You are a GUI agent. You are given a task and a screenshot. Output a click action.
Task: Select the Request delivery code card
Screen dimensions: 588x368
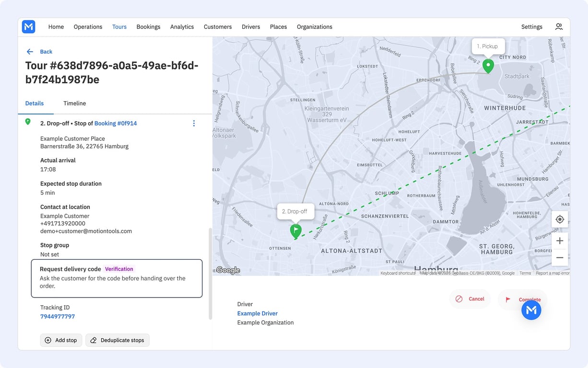(x=117, y=278)
